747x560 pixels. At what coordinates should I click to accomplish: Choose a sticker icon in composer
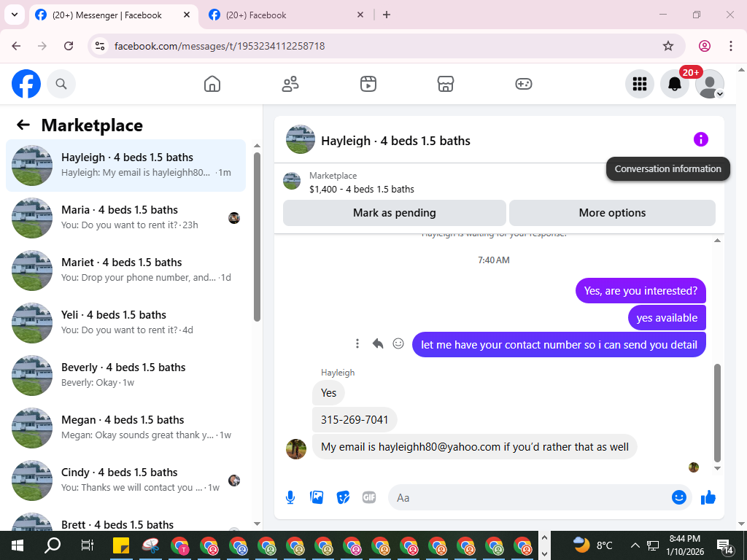pos(343,497)
